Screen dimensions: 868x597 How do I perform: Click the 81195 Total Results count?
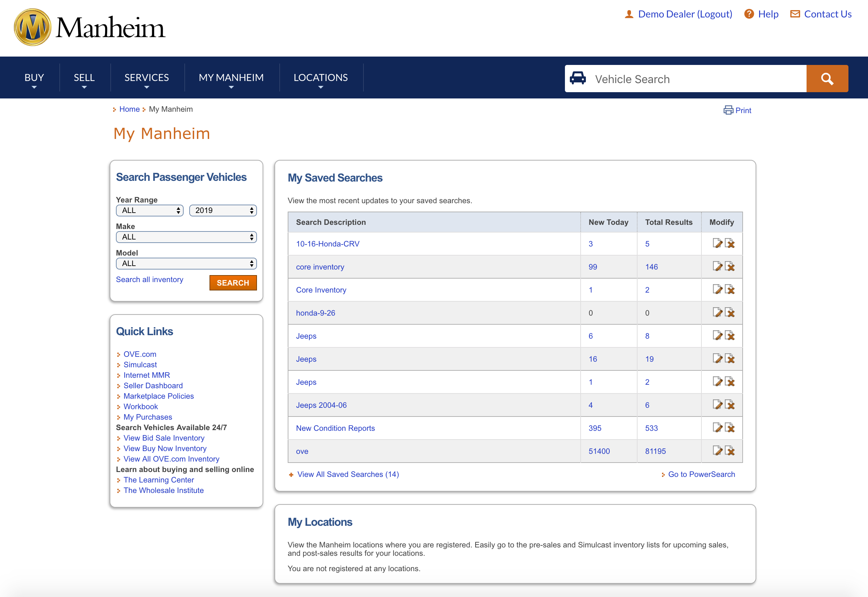[655, 451]
